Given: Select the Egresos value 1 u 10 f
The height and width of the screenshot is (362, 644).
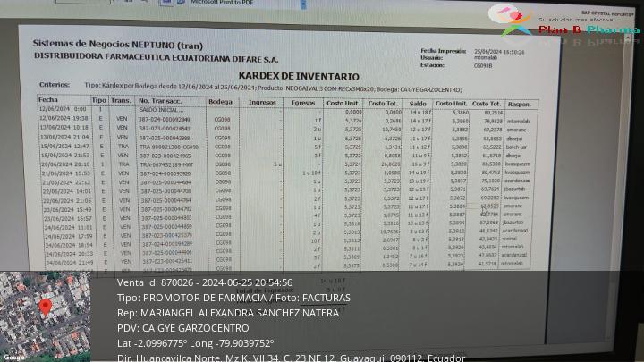Looking at the screenshot, I should pos(312,173).
